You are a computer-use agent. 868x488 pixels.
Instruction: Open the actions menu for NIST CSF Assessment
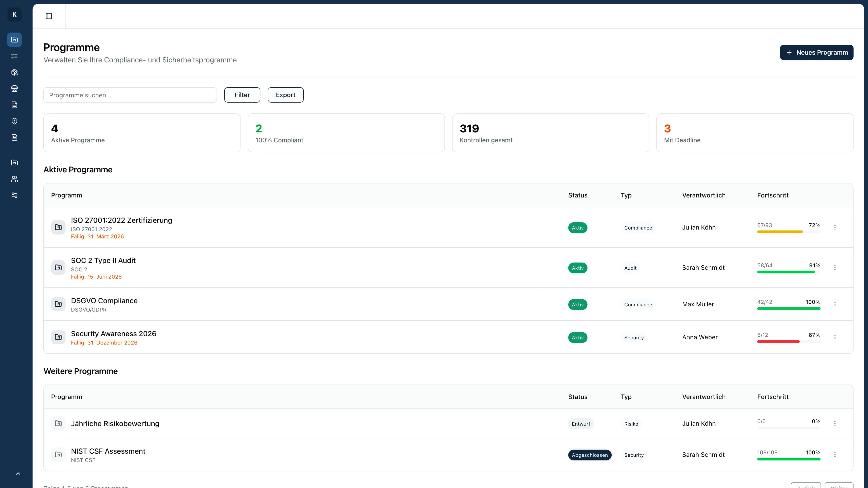coord(835,454)
